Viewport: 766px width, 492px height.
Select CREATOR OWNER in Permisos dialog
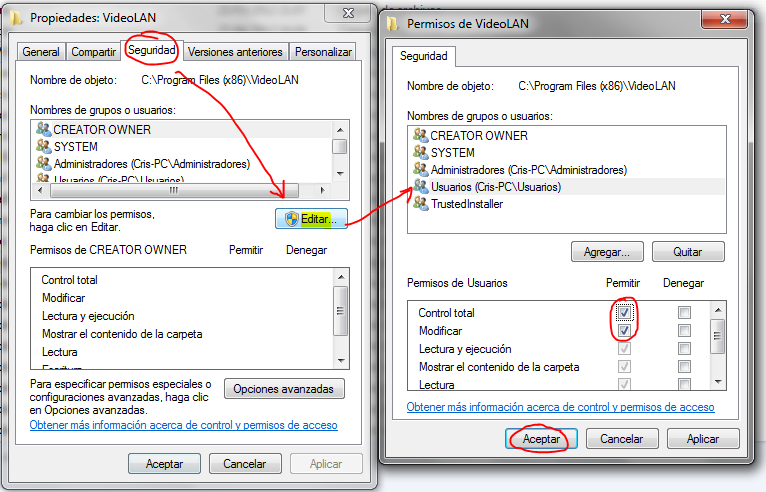[478, 136]
